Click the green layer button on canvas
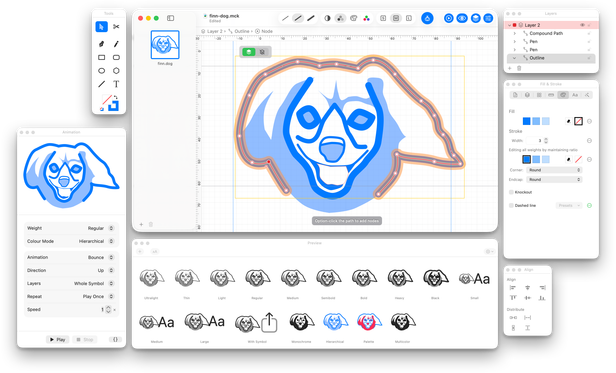 pos(249,52)
